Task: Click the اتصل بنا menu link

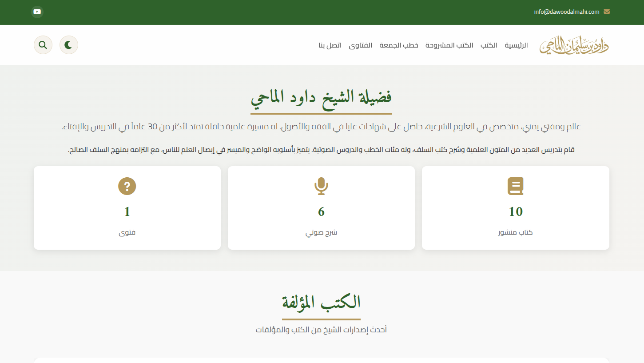Action: (x=330, y=45)
